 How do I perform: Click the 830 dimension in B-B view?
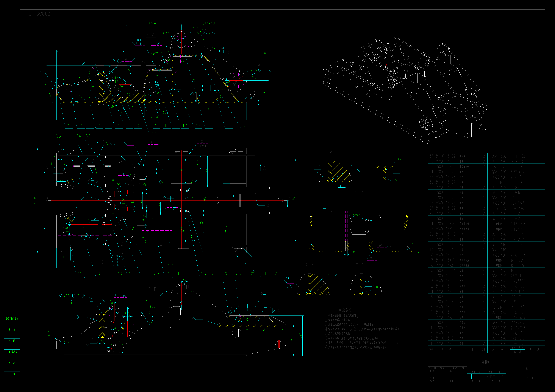click(x=153, y=306)
